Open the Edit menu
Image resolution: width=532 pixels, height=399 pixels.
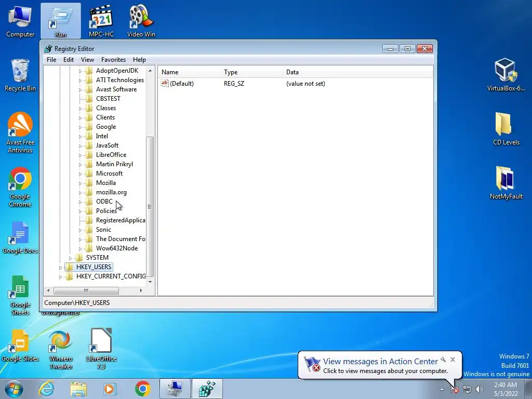tap(69, 60)
